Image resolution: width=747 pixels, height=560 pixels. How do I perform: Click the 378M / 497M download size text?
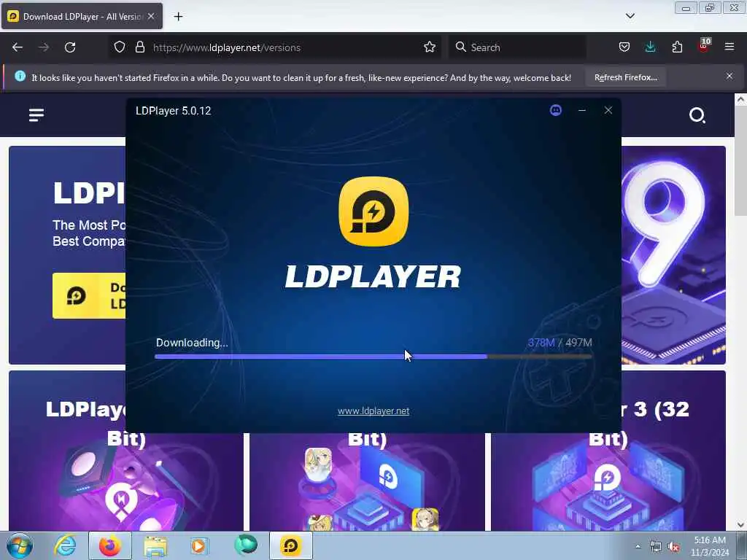[560, 343]
